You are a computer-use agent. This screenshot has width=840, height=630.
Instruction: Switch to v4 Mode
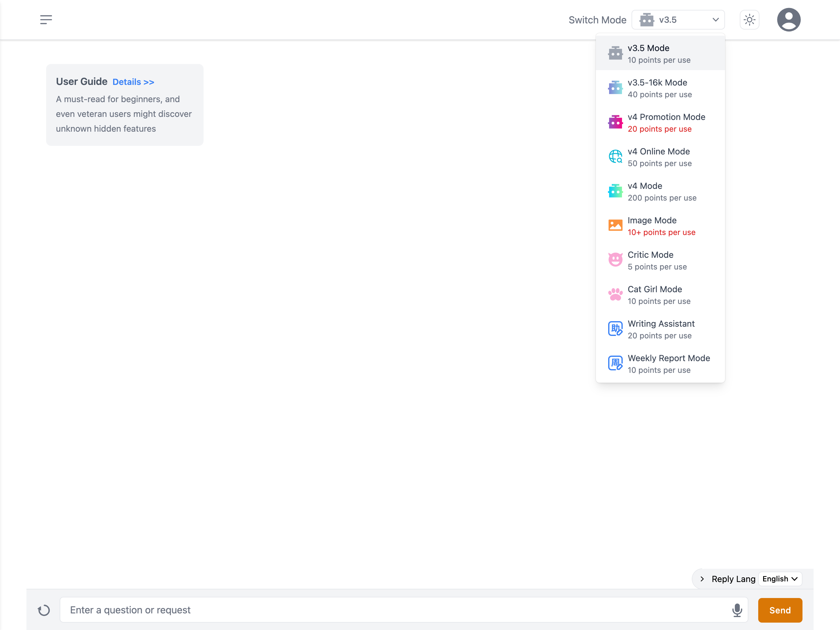pyautogui.click(x=660, y=191)
